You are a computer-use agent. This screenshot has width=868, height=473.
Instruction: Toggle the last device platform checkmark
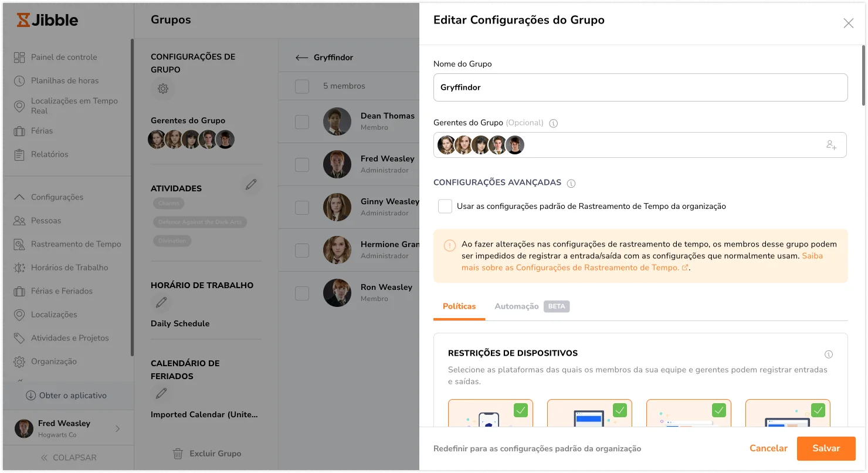click(x=818, y=410)
